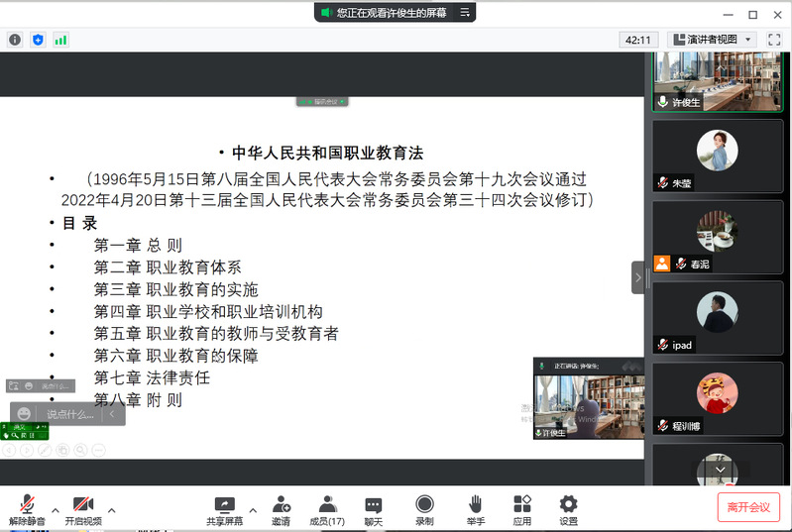Open meeting Settings (设置)
This screenshot has height=532, width=792.
568,510
